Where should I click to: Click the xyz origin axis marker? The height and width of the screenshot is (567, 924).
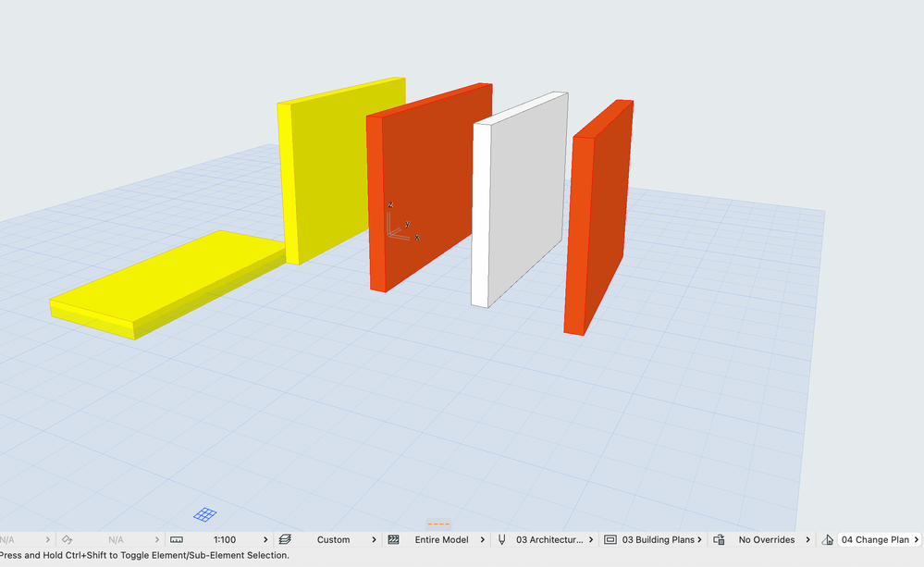coord(402,221)
